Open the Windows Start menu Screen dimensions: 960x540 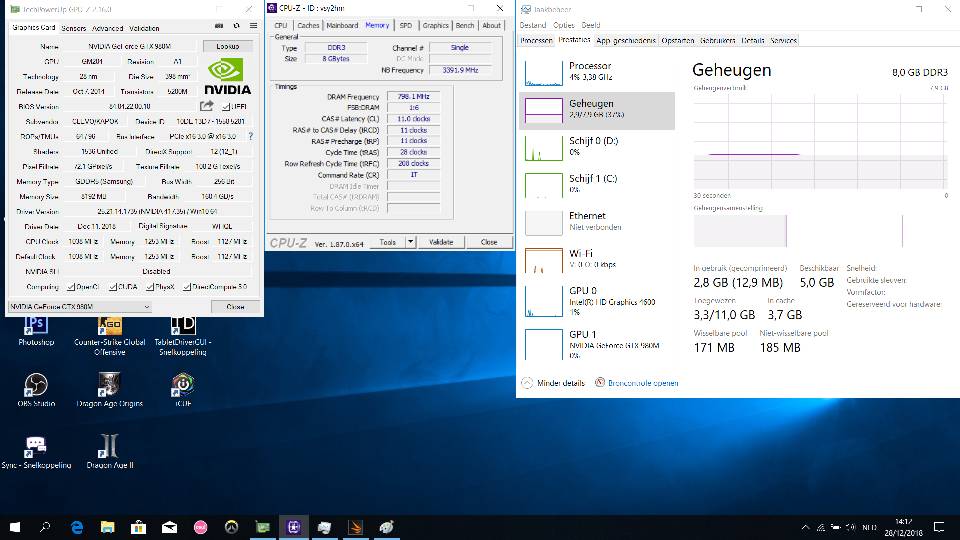click(x=15, y=527)
